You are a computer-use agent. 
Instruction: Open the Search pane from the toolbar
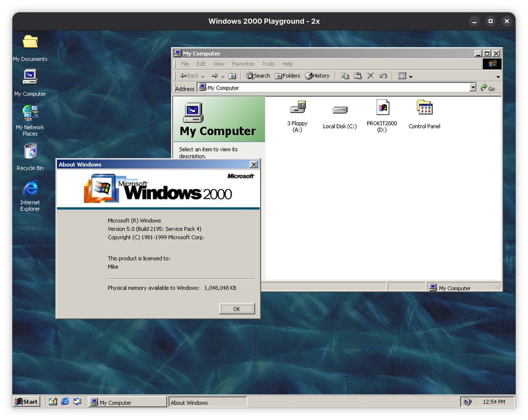pyautogui.click(x=258, y=76)
